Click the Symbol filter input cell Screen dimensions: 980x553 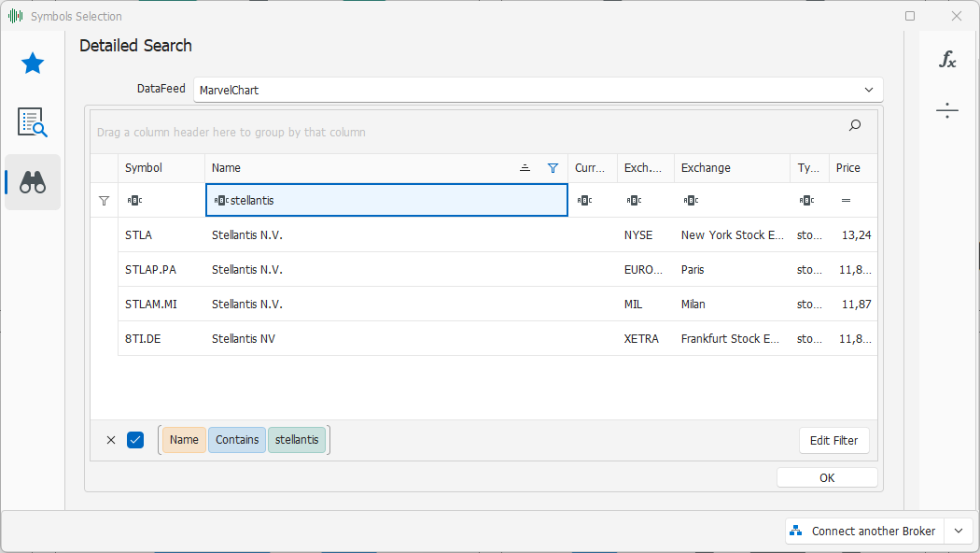coord(161,200)
